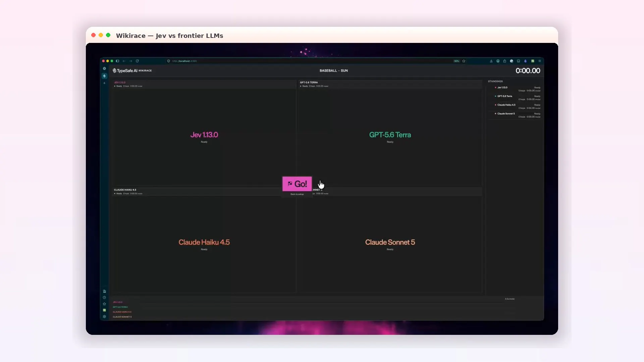
Task: Click the green square extension icon in toolbar
Action: 533,61
